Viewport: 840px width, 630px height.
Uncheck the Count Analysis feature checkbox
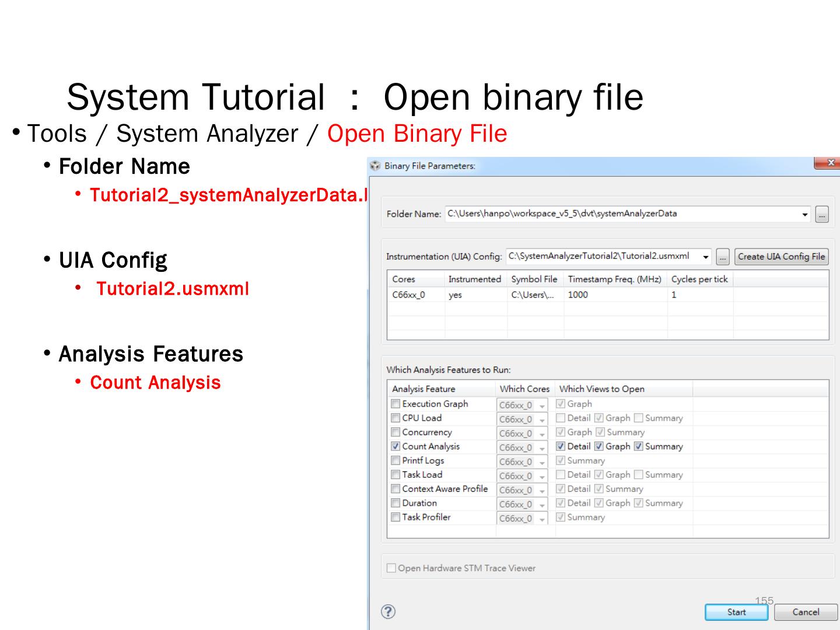(395, 446)
